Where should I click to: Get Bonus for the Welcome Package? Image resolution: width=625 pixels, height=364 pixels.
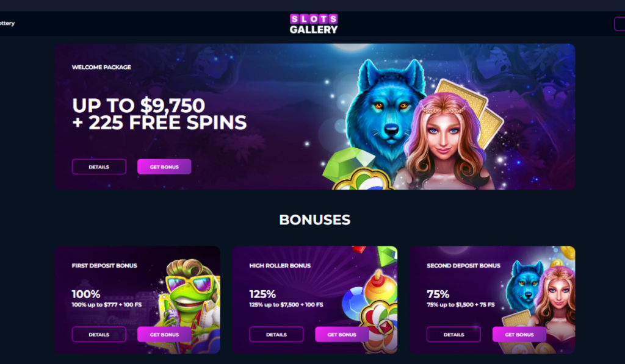(164, 167)
